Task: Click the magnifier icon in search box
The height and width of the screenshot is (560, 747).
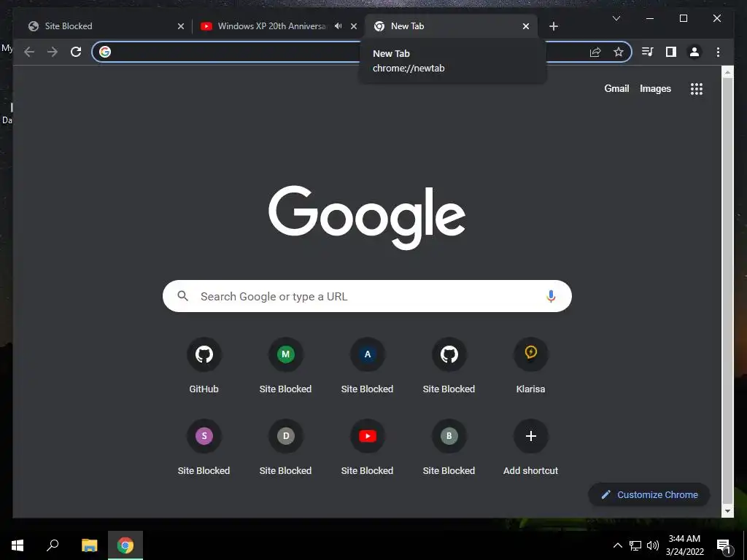Action: click(182, 296)
